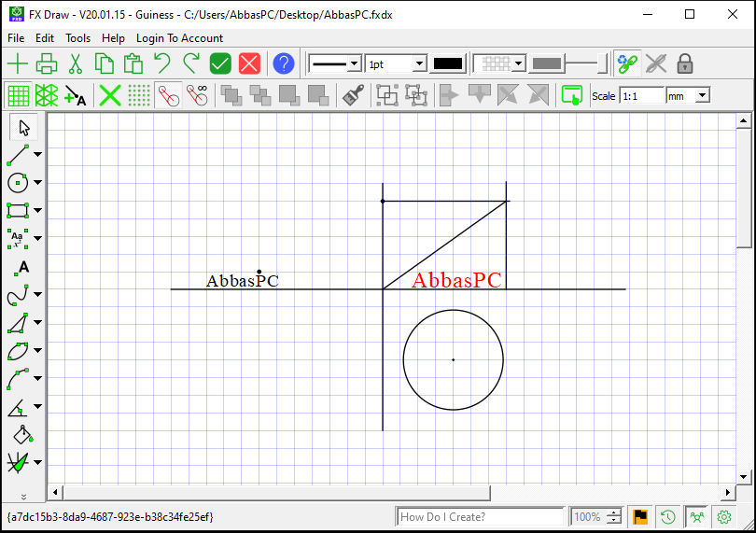
Task: Click the Print icon
Action: coord(47,63)
